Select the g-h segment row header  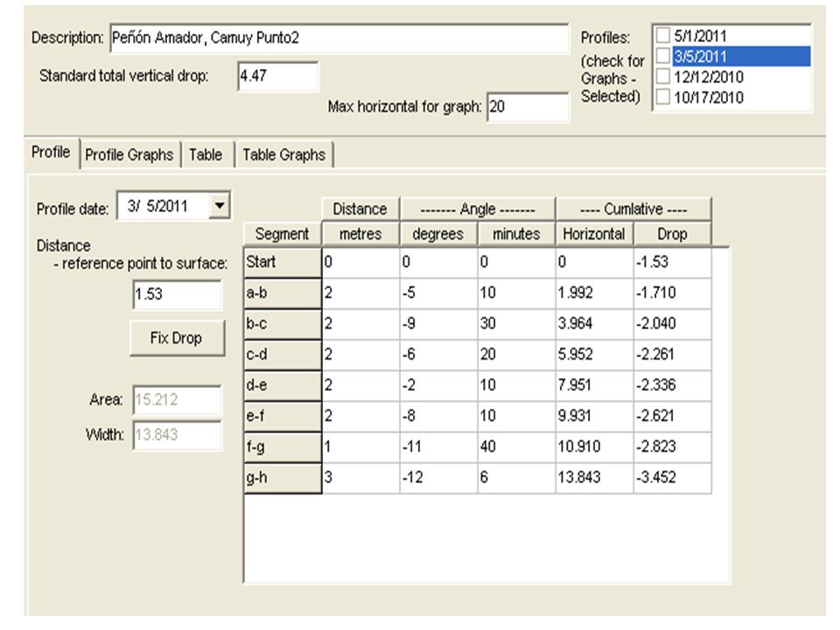tap(283, 478)
